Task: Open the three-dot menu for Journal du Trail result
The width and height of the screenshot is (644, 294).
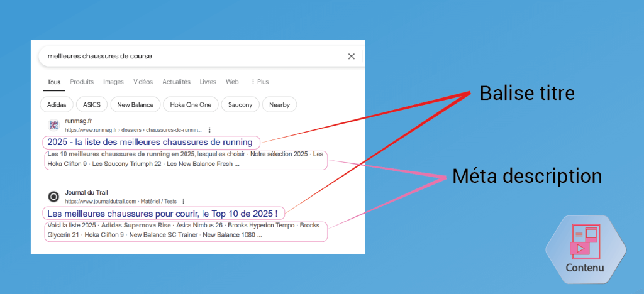Action: (x=184, y=201)
